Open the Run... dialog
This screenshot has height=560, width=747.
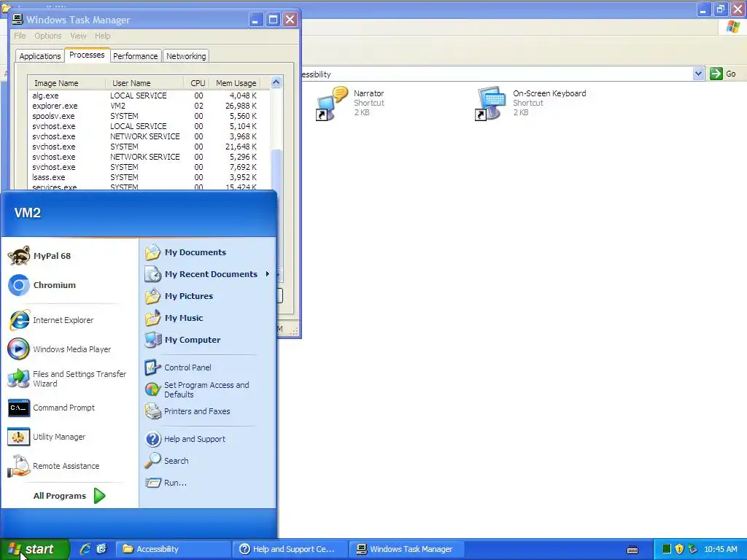pyautogui.click(x=166, y=483)
